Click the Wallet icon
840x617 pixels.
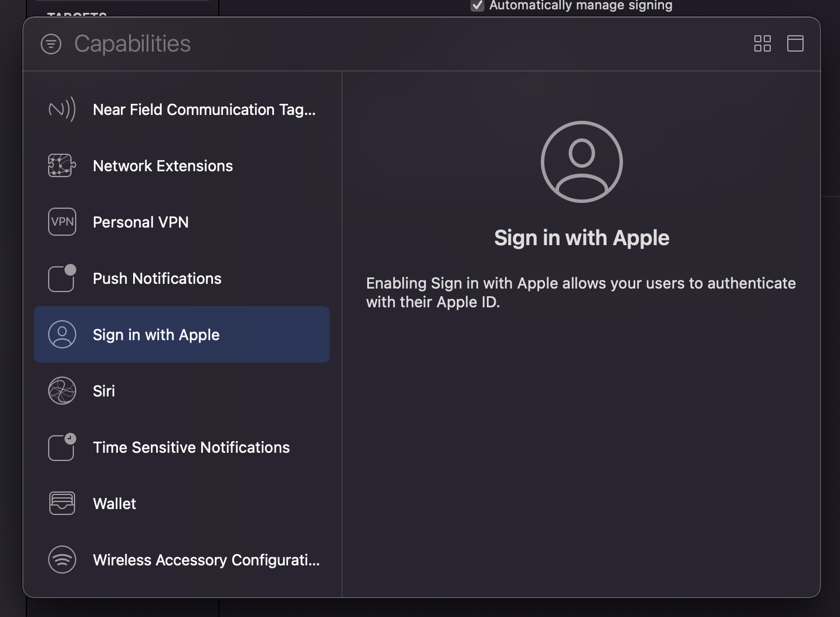(x=62, y=504)
